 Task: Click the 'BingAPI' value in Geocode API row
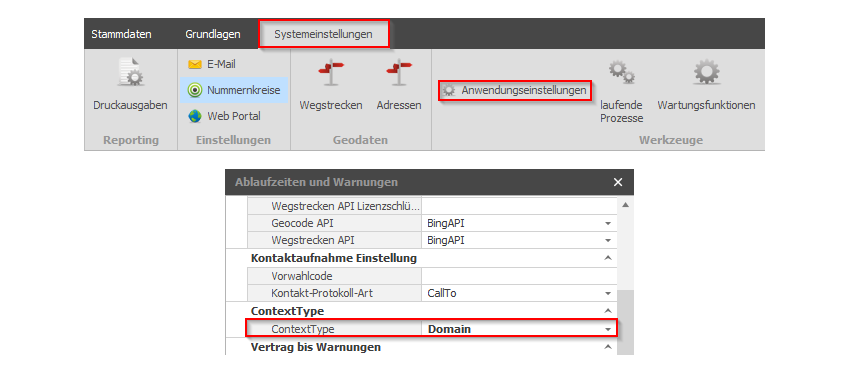[446, 223]
